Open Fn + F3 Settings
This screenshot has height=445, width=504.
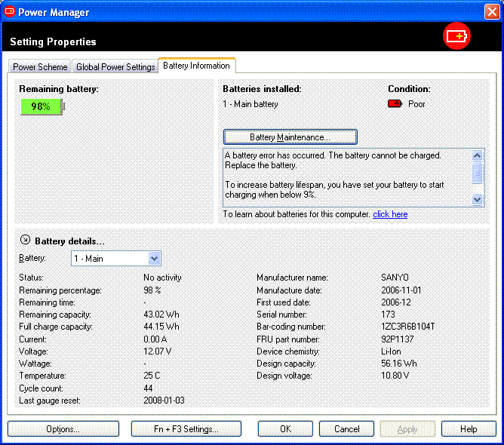click(x=186, y=429)
